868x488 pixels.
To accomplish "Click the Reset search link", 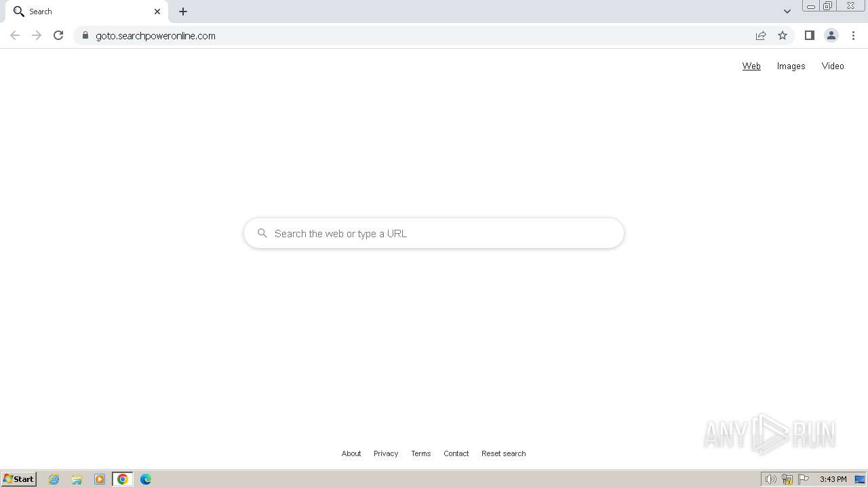I will point(503,453).
